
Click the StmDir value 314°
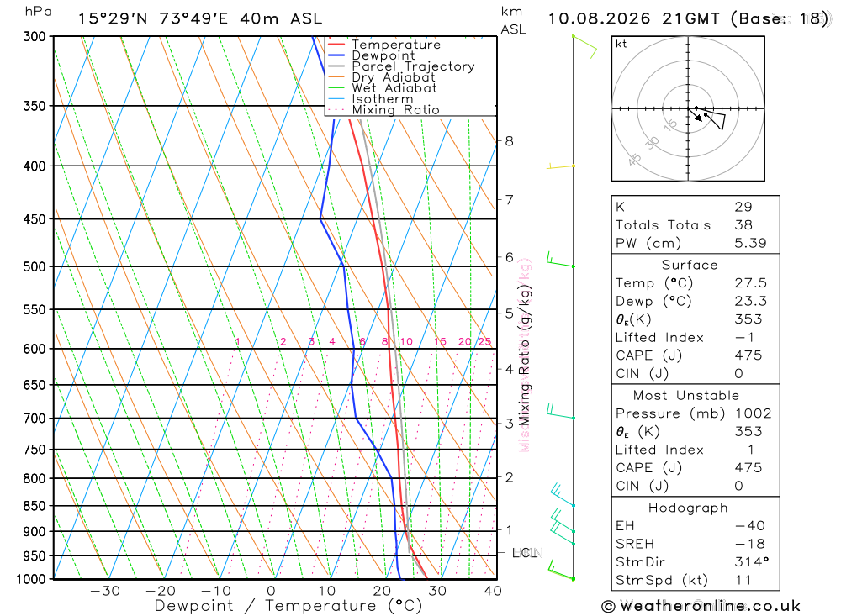(751, 562)
